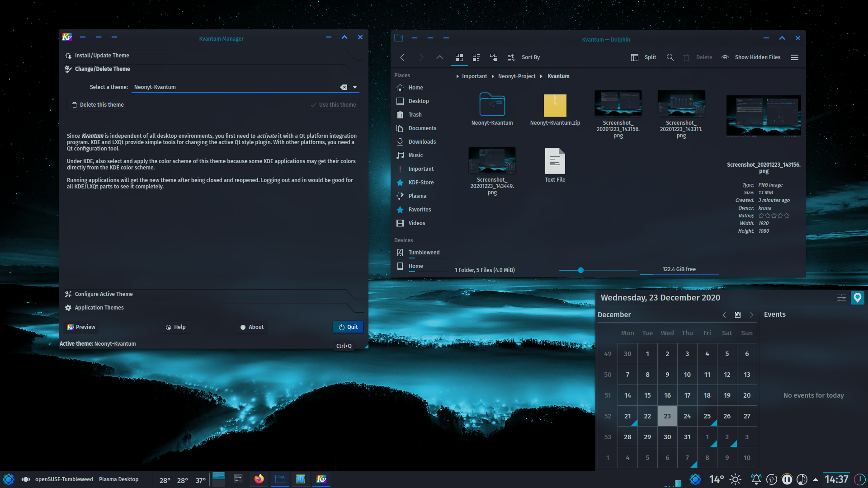Open notifications bell in system tray
Image resolution: width=868 pixels, height=488 pixels.
(x=756, y=479)
